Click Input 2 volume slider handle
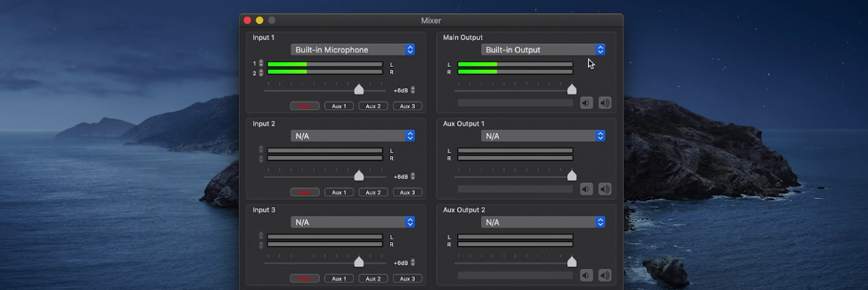The image size is (868, 290). pos(359,175)
